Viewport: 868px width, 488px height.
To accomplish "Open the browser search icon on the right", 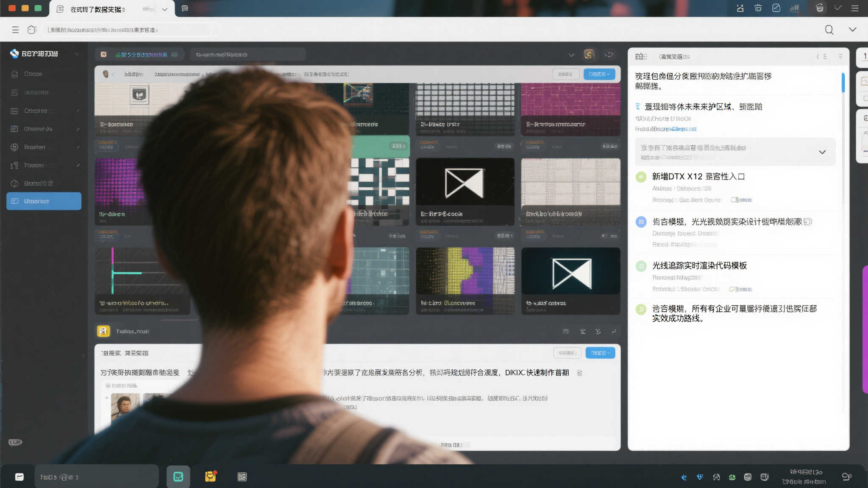I will pos(829,30).
